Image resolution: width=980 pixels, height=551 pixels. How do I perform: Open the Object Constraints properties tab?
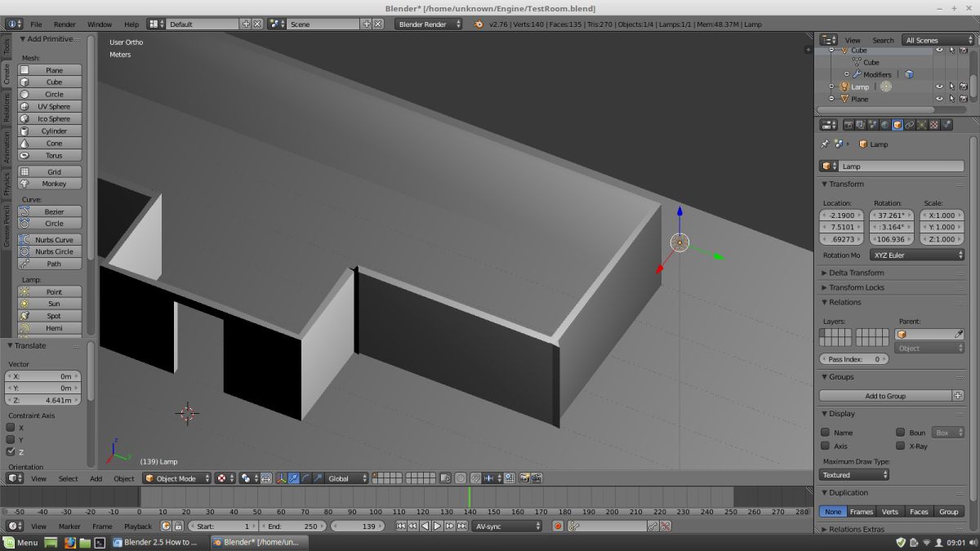pos(910,125)
